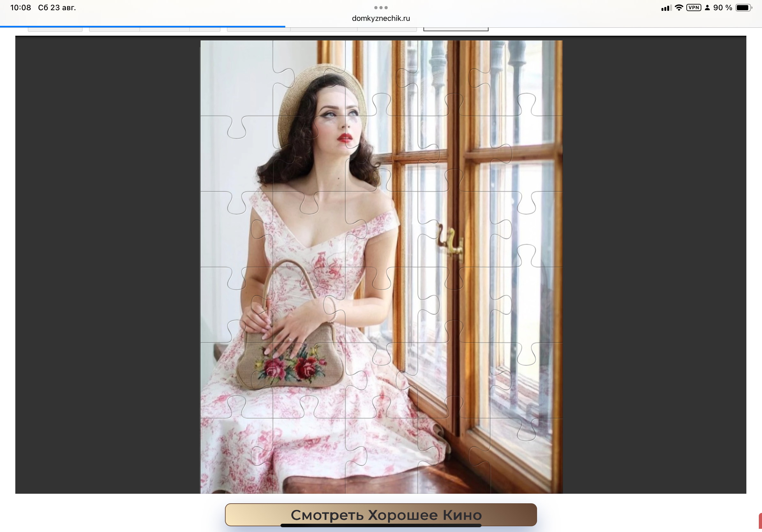This screenshot has height=532, width=762.
Task: Tap the Wi-Fi status icon
Action: (679, 8)
